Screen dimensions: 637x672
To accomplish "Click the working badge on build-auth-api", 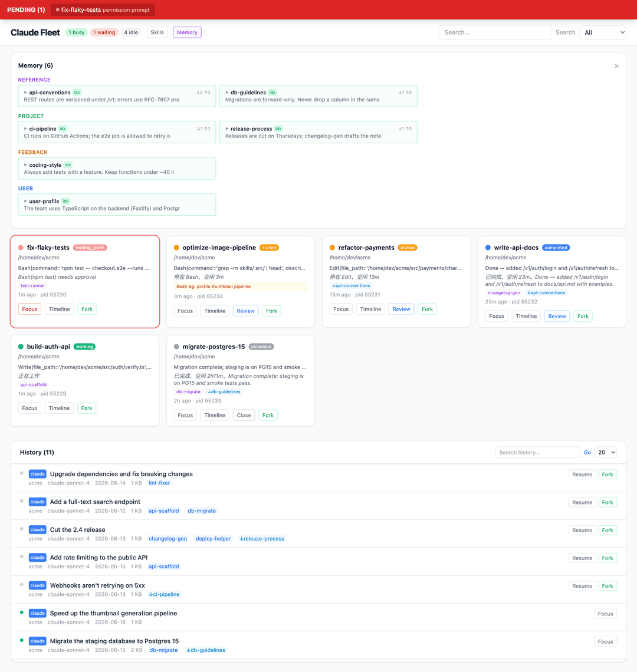I will [84, 347].
